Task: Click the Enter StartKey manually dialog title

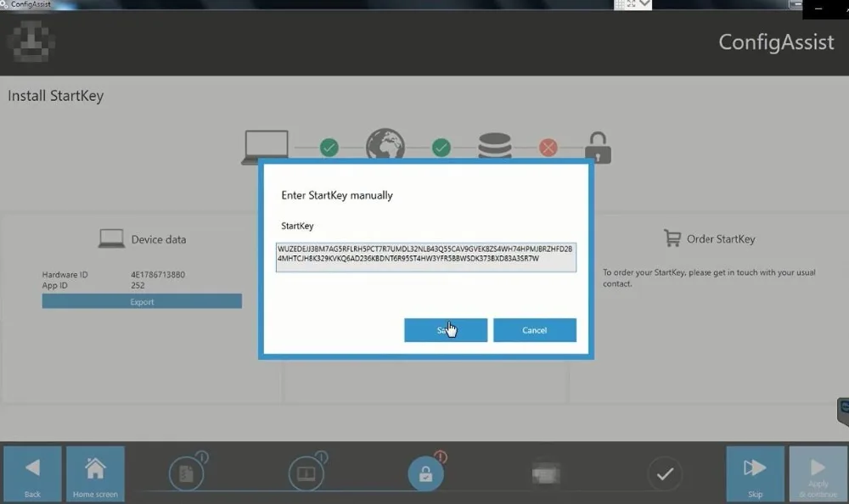Action: (x=337, y=195)
